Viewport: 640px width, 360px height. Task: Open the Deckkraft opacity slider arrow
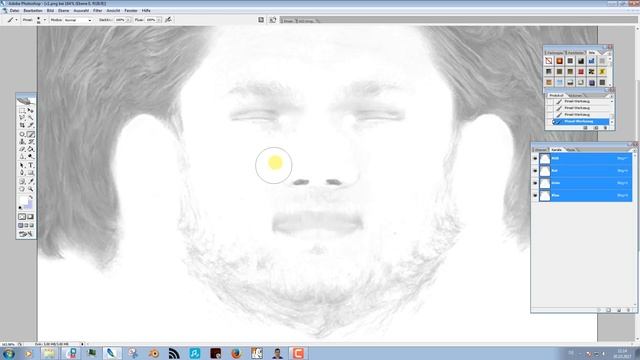click(x=128, y=20)
